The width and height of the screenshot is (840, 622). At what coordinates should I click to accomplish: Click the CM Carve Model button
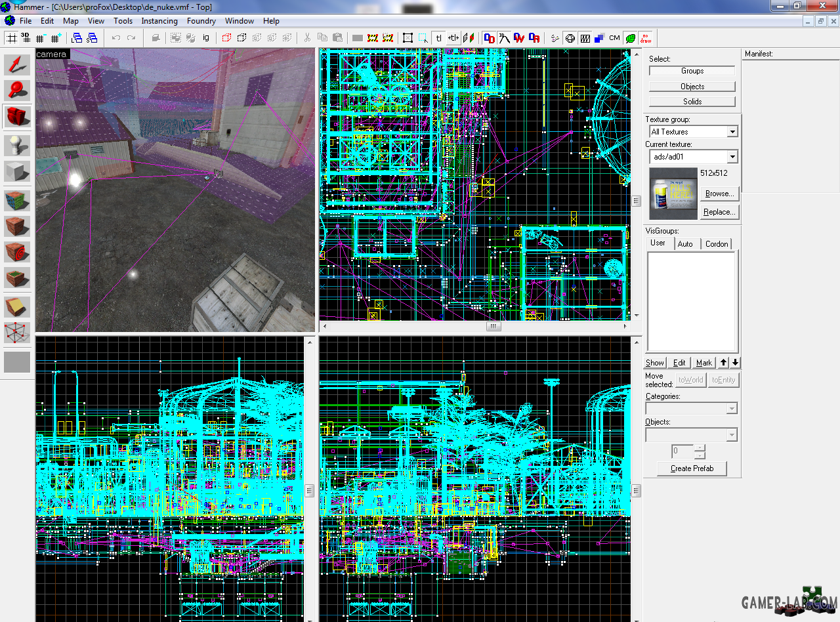tap(614, 38)
